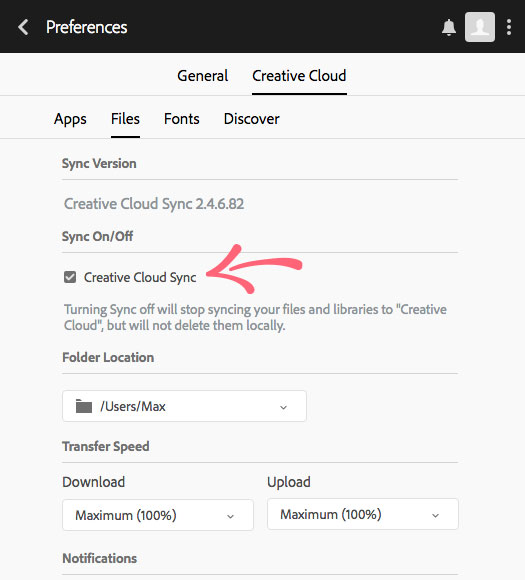Open the notifications bell
This screenshot has width=525, height=580.
(449, 27)
